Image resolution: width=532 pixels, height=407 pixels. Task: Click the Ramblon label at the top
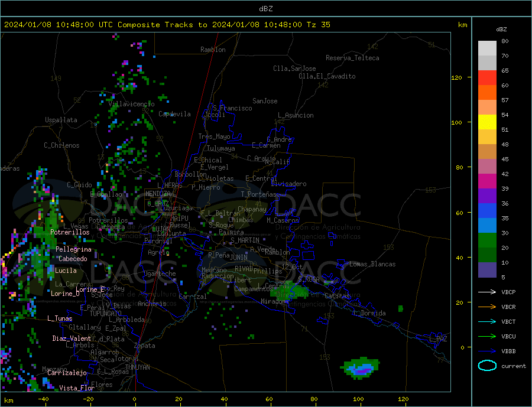click(213, 50)
